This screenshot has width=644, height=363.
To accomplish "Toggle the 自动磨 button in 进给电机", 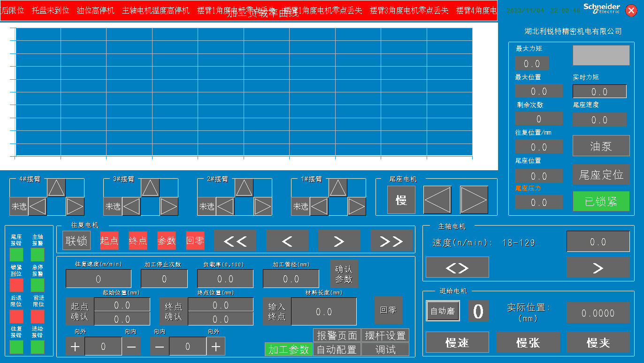I will [x=443, y=311].
